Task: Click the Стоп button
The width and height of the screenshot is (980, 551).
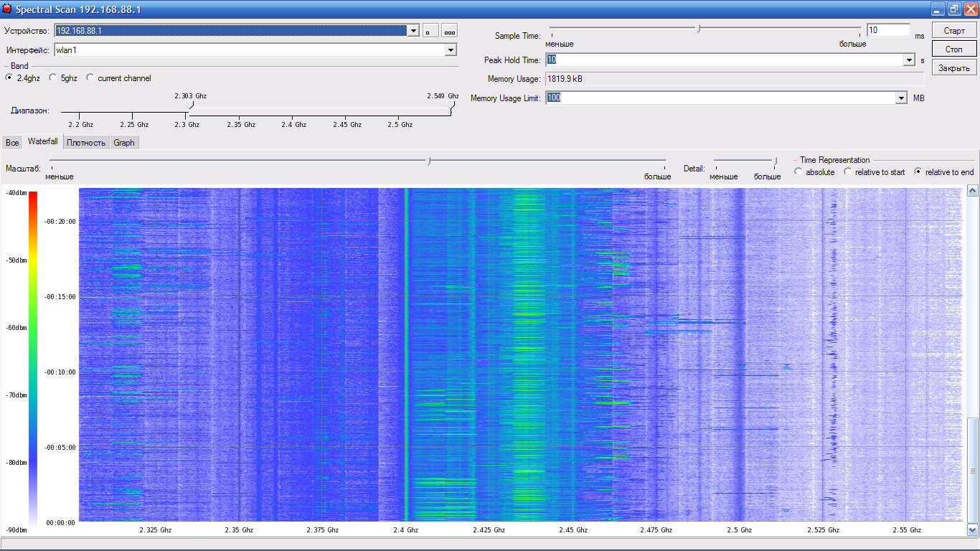Action: (x=954, y=49)
